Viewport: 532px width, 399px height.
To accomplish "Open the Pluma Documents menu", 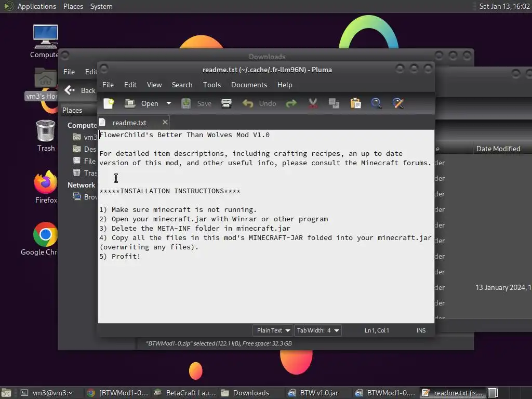I will click(x=249, y=85).
